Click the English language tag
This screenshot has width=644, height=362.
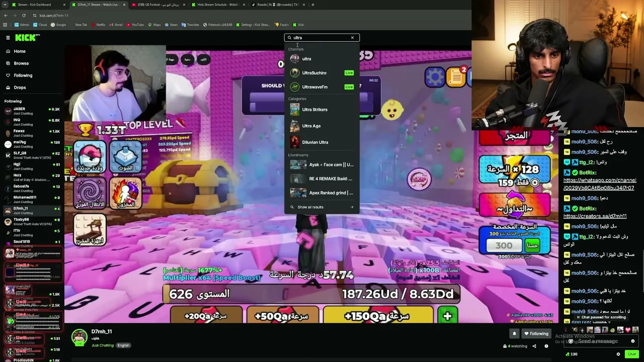click(123, 345)
